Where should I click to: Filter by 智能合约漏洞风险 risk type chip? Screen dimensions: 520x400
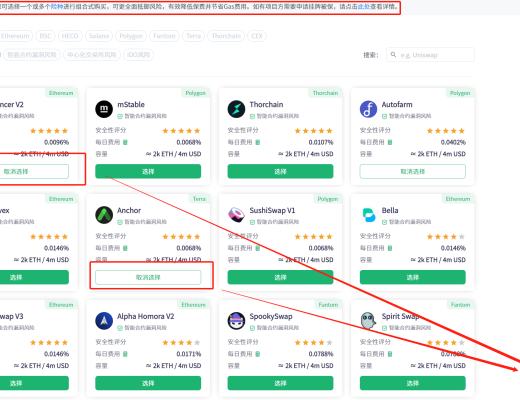coord(32,55)
